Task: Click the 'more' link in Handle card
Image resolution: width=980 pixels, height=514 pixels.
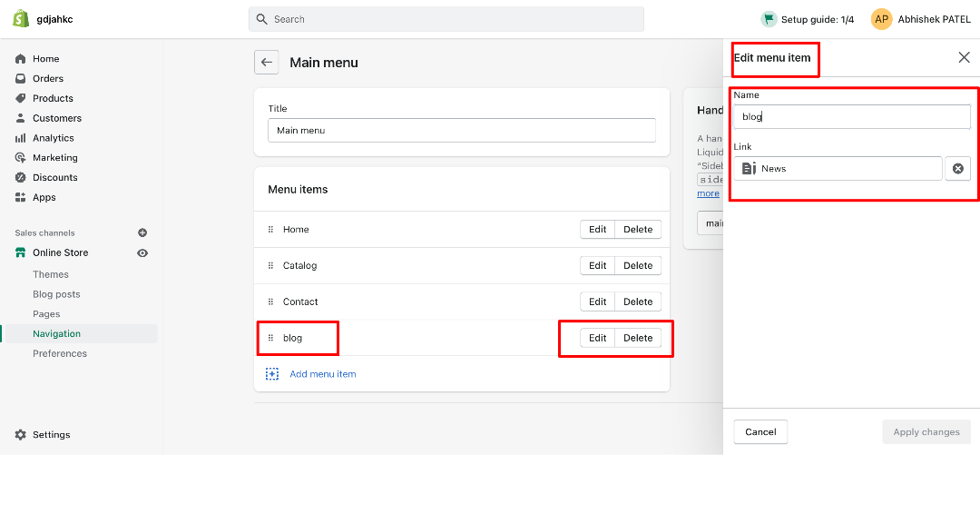Action: 708,193
